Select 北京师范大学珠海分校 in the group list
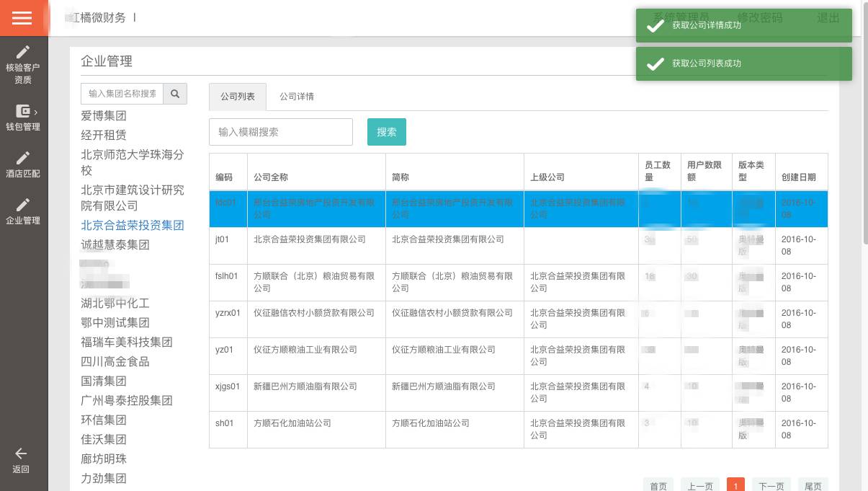Screen dimensions: 868x491 pyautogui.click(x=133, y=162)
